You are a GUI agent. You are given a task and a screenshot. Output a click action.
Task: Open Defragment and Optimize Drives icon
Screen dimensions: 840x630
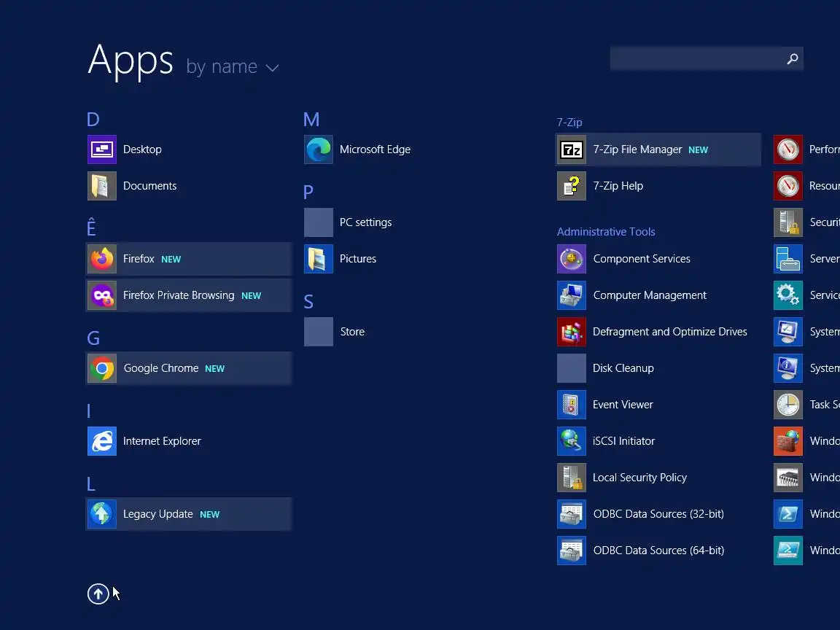click(x=572, y=332)
